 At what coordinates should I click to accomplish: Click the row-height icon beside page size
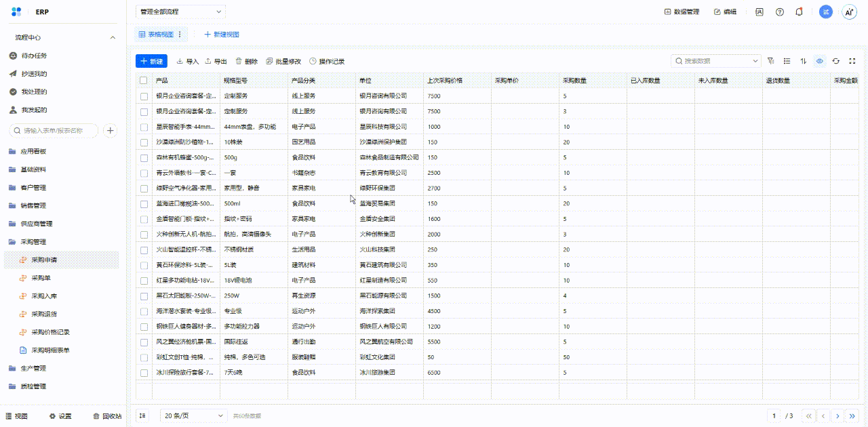142,415
